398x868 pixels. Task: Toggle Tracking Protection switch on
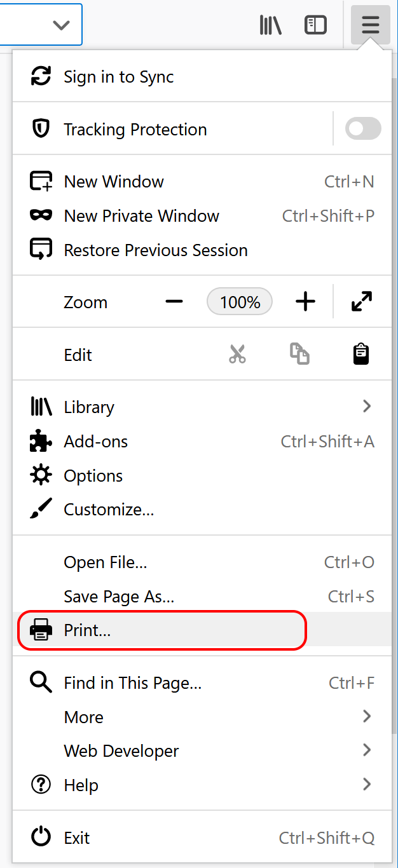tap(363, 129)
